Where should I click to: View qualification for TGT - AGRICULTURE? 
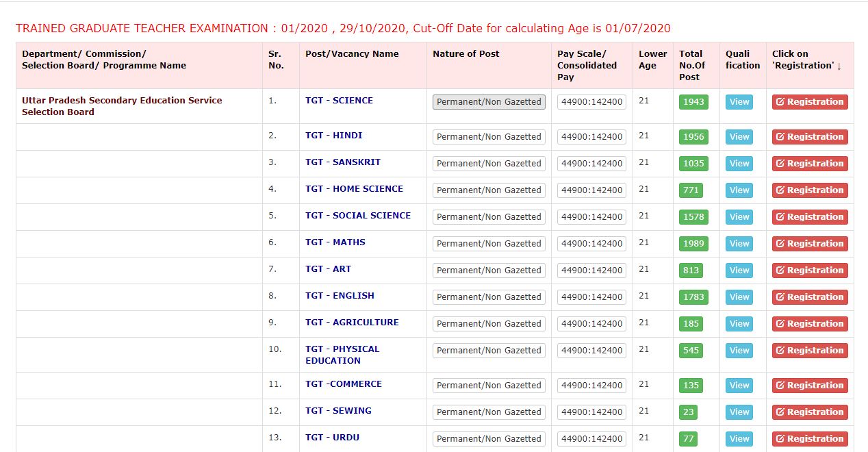(x=739, y=324)
